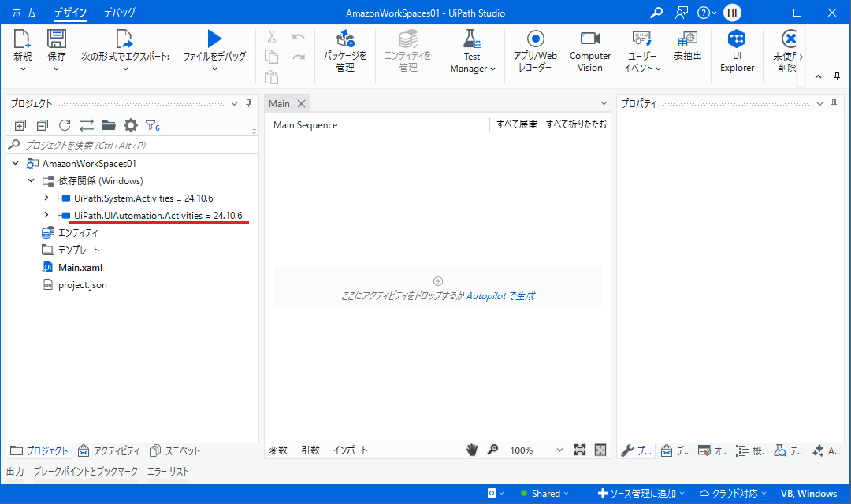Switch to the Design ribbon tab
The height and width of the screenshot is (504, 851).
pyautogui.click(x=70, y=13)
